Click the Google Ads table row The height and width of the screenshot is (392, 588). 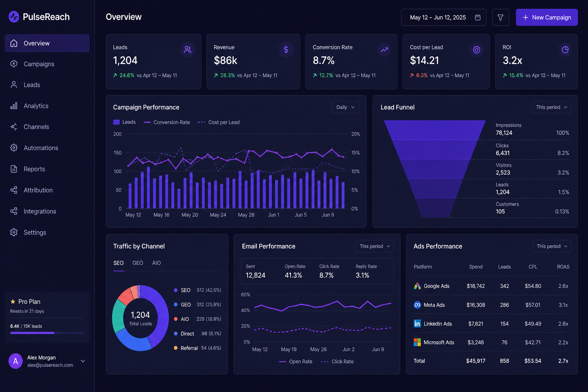492,286
